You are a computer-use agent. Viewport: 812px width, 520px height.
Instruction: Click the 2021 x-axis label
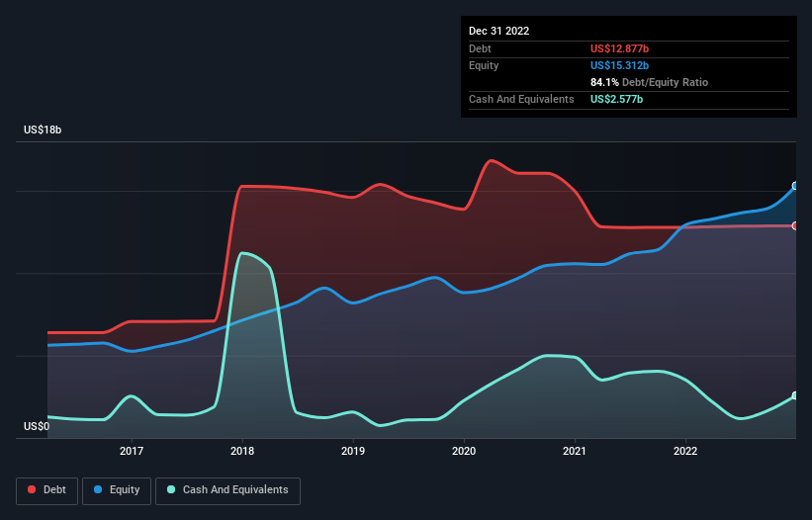(575, 451)
